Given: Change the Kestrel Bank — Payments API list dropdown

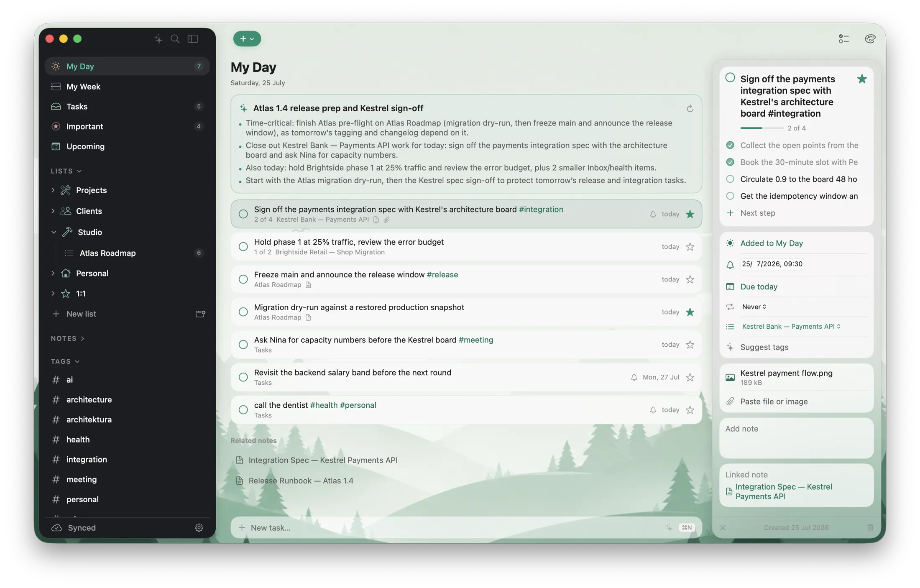Looking at the screenshot, I should coord(791,327).
